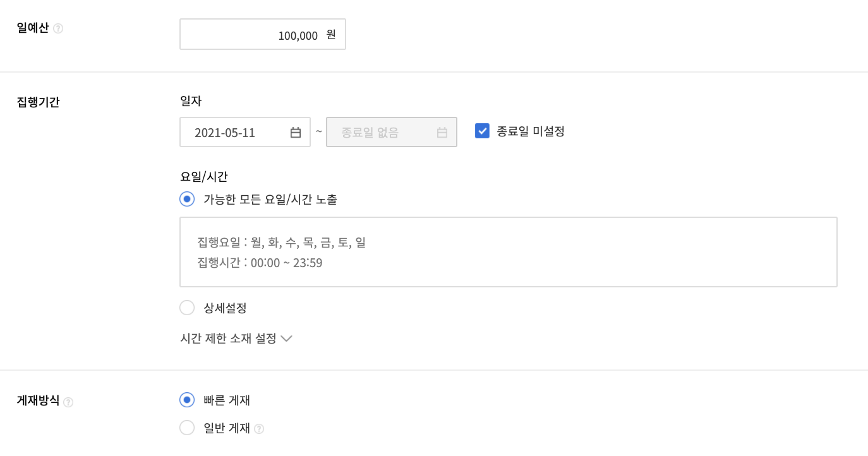Screen dimensions: 868x456
Task: Click the 시간 제한 소재 설정 text link
Action: click(229, 339)
